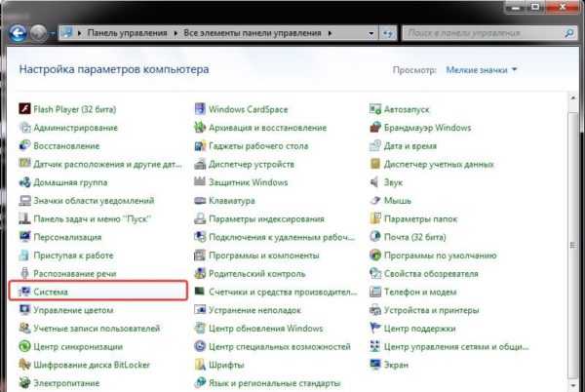Click the Автозапуск icon

pyautogui.click(x=375, y=109)
